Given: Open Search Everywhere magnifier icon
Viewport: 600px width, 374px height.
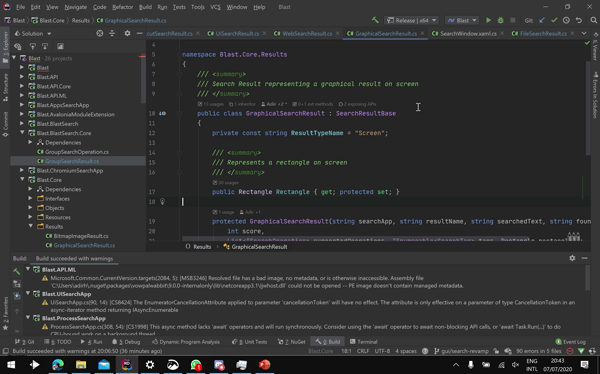Looking at the screenshot, I should coord(593,20).
